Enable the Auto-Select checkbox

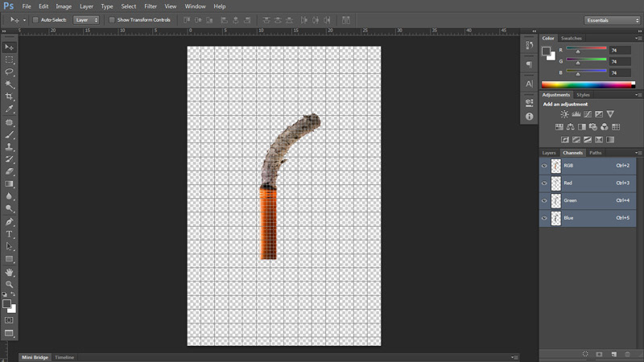pos(35,19)
